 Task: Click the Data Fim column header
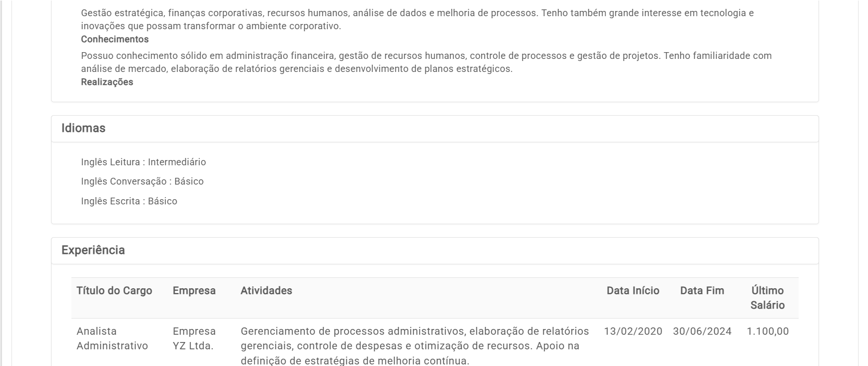click(x=702, y=291)
